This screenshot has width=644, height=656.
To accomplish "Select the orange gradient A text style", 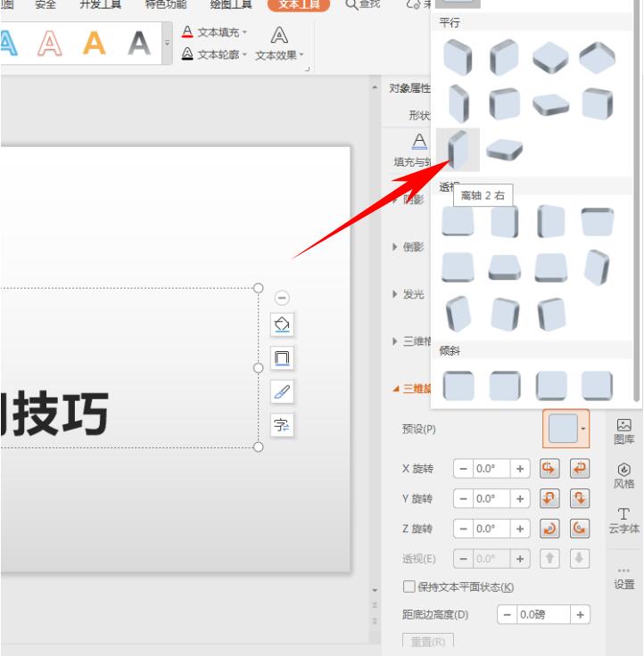I will coord(95,43).
